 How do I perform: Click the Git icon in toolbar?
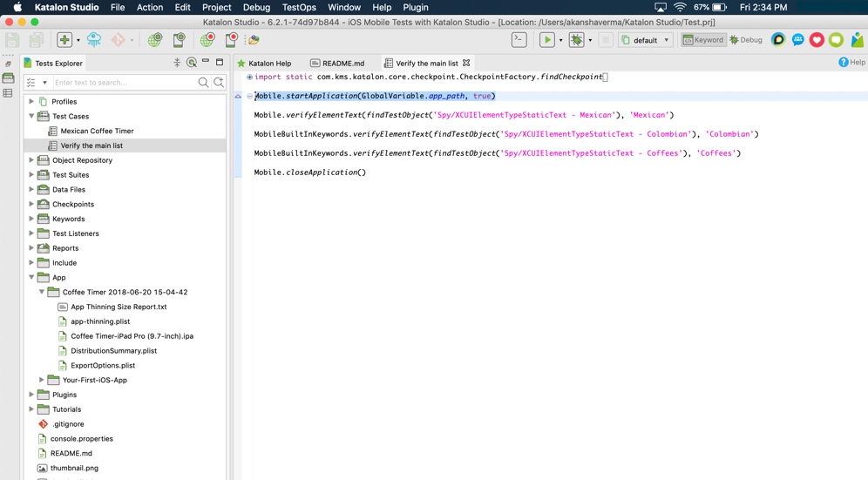118,40
